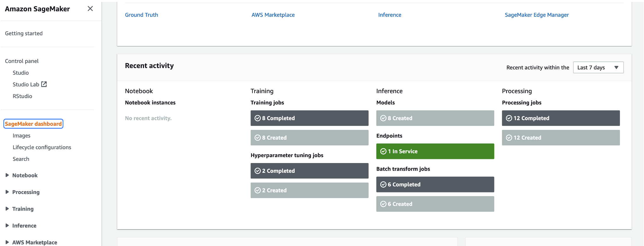
Task: View 6 Created batch transform jobs
Action: (435, 204)
